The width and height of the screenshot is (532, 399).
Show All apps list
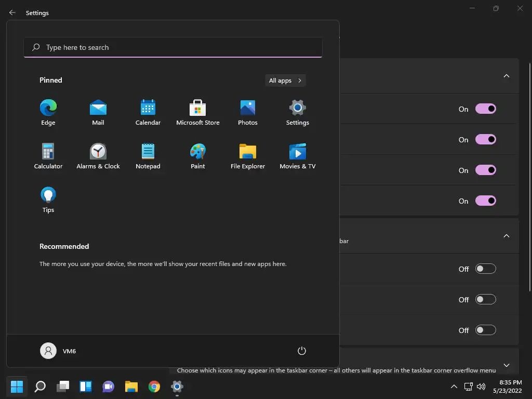pos(285,81)
